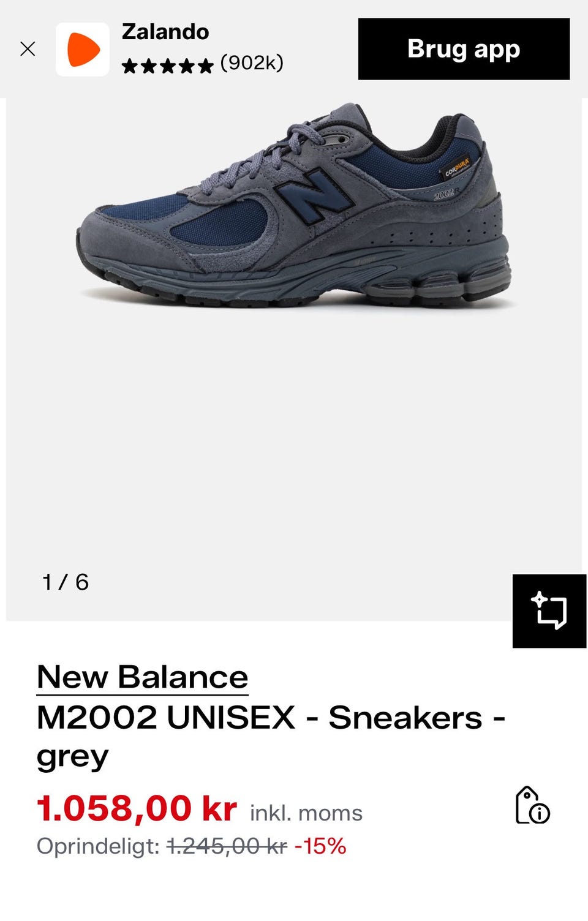Tap the -15% discount label
Screen dimensions: 588x921
coord(320,846)
